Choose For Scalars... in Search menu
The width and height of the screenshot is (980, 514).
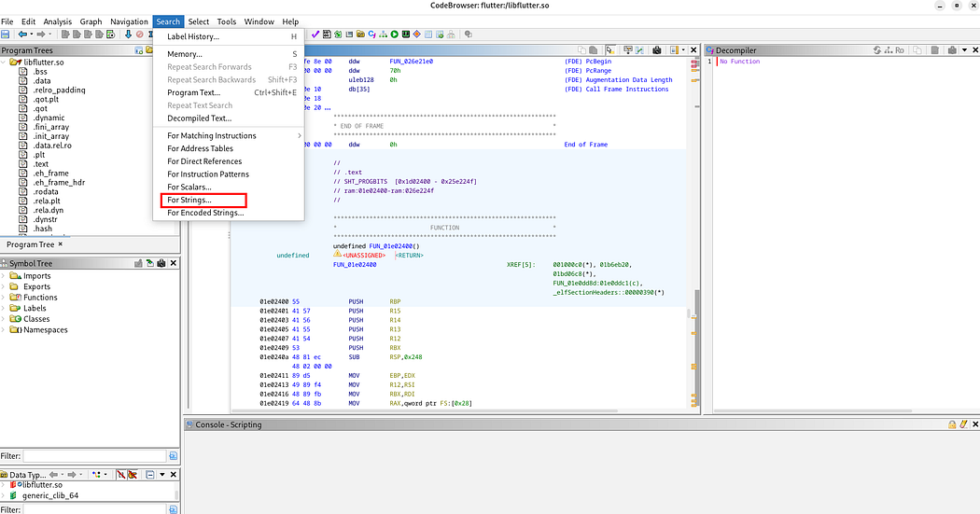(x=229, y=187)
